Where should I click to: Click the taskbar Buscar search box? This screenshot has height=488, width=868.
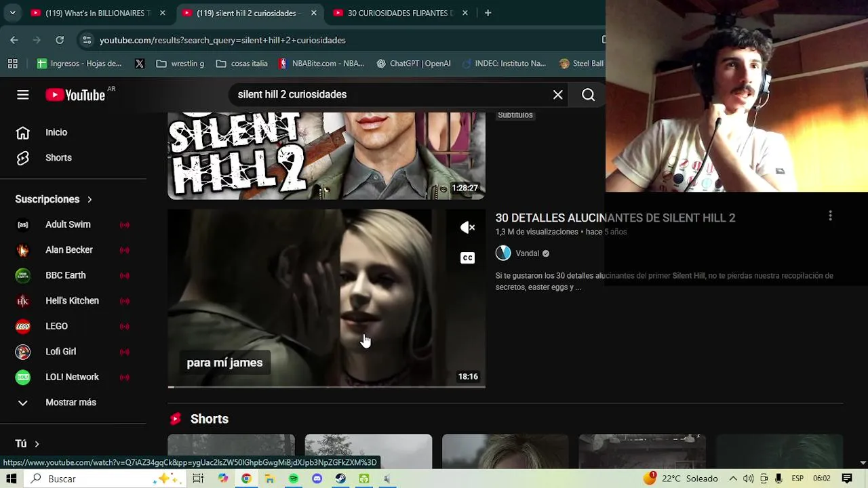pos(105,479)
